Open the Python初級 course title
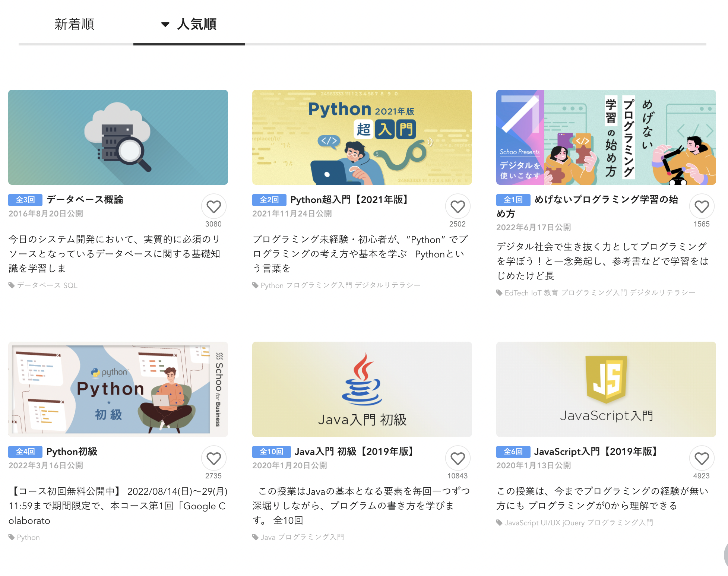This screenshot has height=576, width=728. coord(72,452)
